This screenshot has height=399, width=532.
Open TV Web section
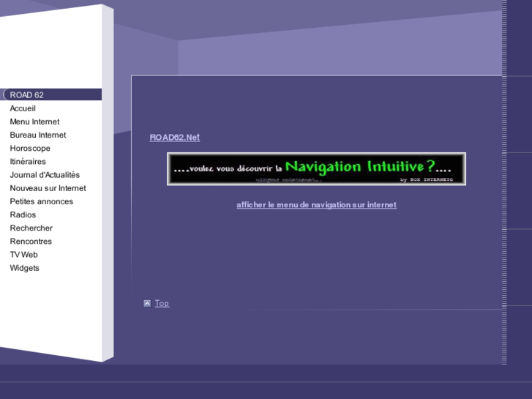point(23,255)
